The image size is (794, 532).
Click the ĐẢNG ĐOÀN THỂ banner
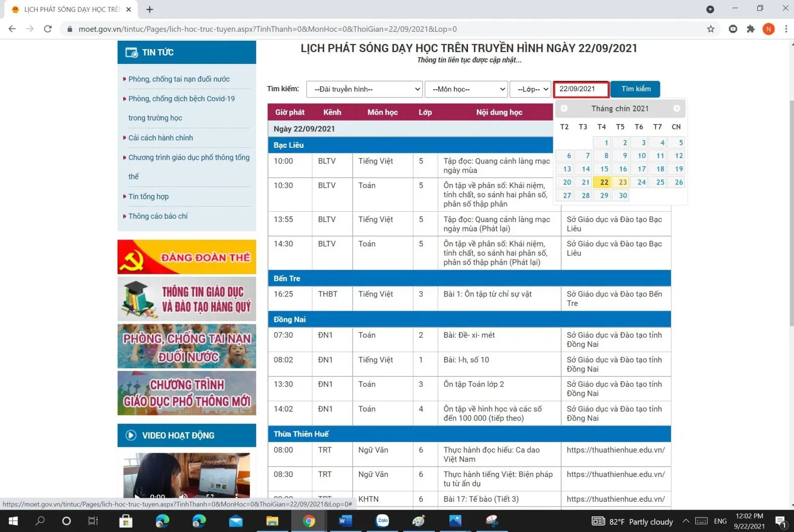[x=187, y=257]
